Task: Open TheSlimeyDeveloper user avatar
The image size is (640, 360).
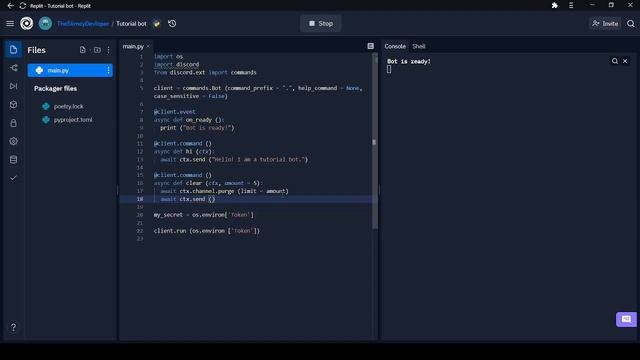Action: (45, 24)
